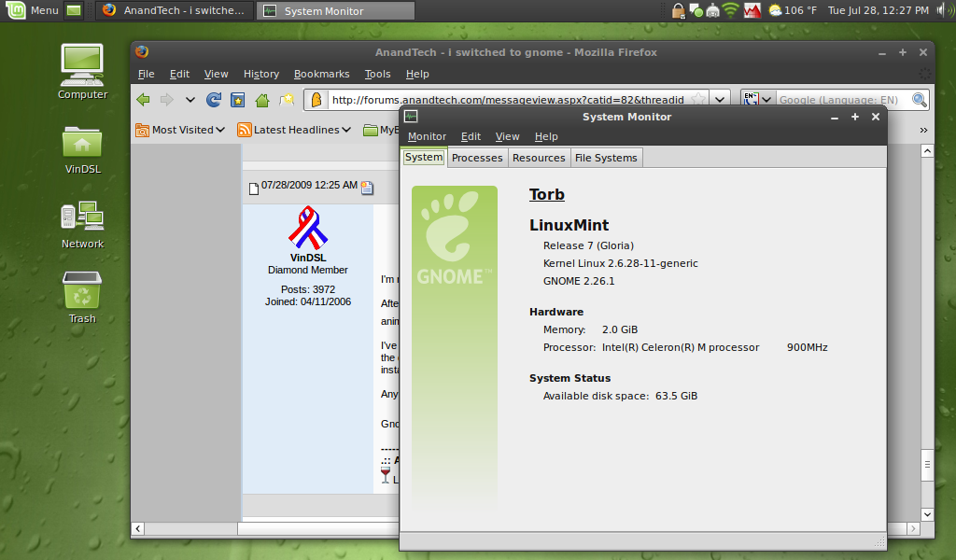Open the weather applet showing 106 °F

[x=793, y=10]
